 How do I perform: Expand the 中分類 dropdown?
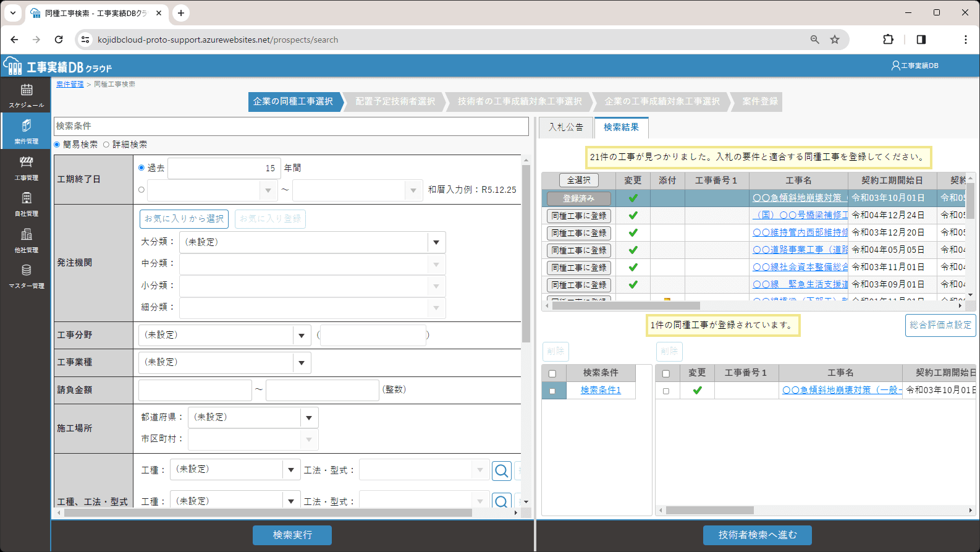pos(436,265)
